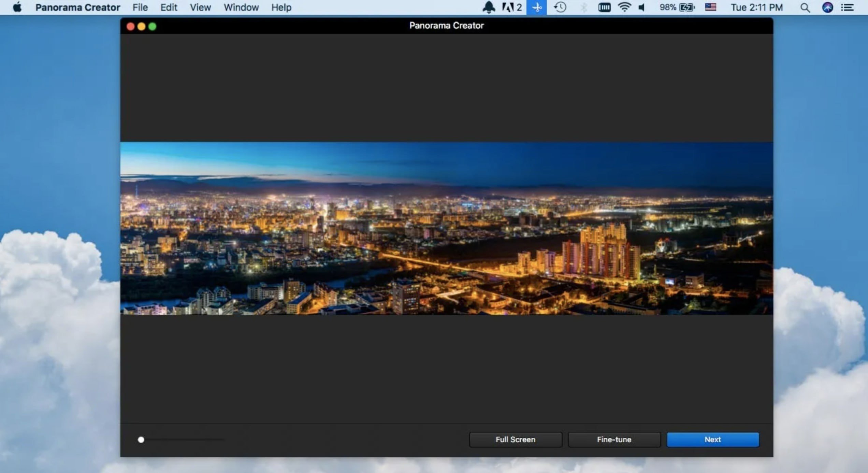Click the zoom slider handle

coord(141,440)
